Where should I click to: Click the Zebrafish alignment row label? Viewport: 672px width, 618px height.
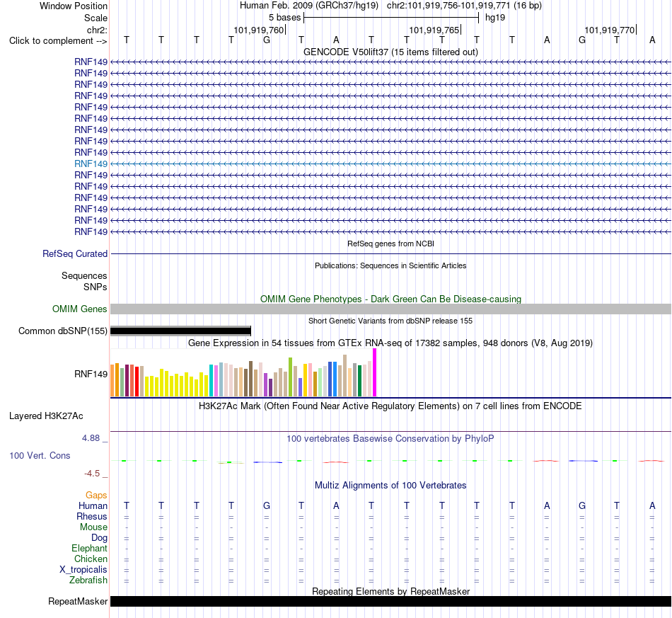(x=88, y=580)
